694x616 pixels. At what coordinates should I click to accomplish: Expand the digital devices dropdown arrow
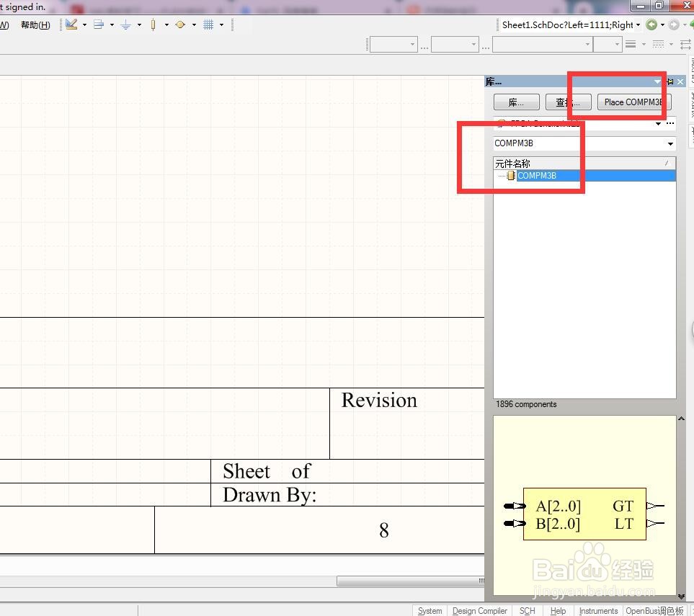pyautogui.click(x=167, y=24)
